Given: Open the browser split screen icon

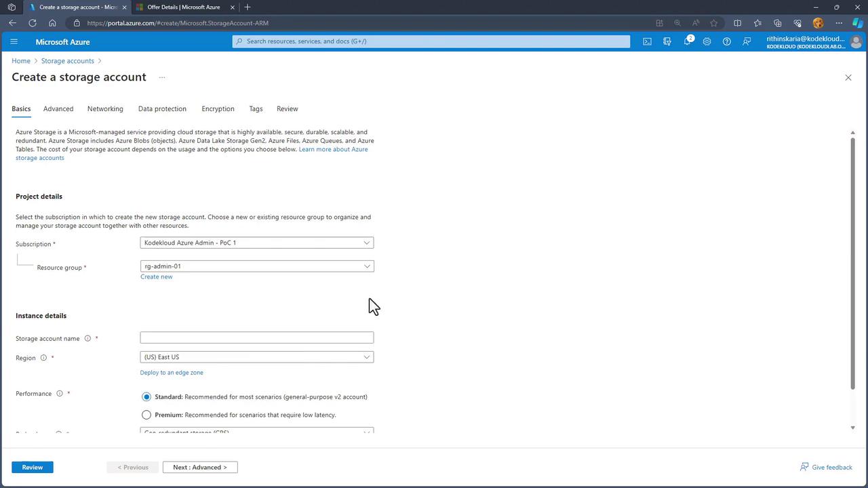Looking at the screenshot, I should [x=738, y=23].
